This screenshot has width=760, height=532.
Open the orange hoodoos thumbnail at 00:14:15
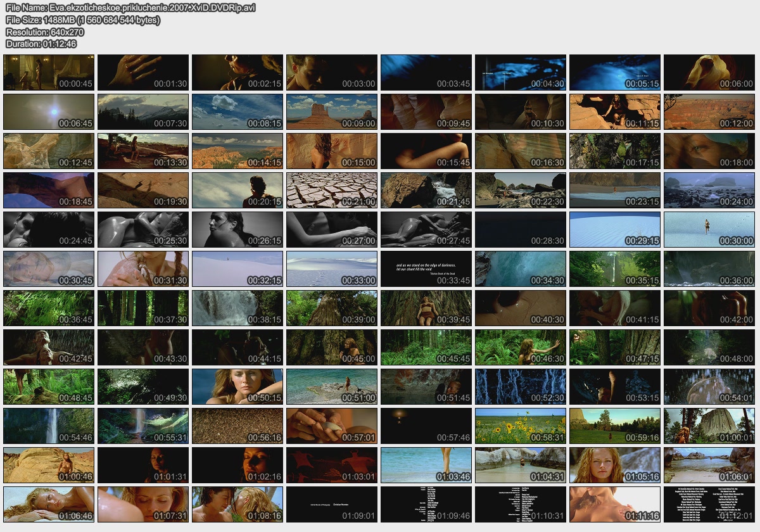[x=237, y=151]
